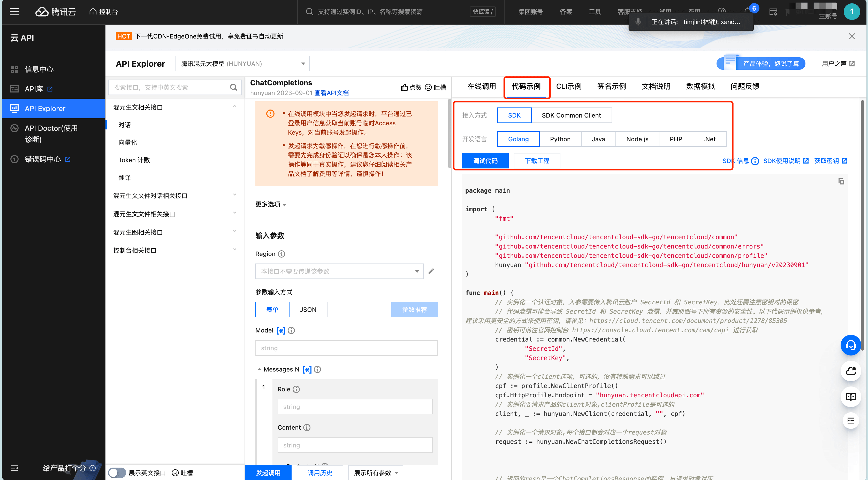
Task: Open the hamburger navigation menu
Action: (x=14, y=11)
